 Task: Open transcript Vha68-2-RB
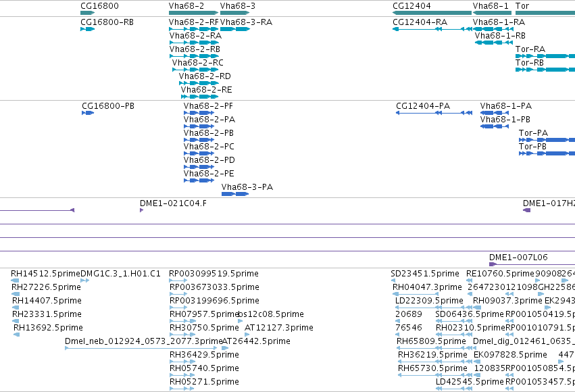coord(195,49)
